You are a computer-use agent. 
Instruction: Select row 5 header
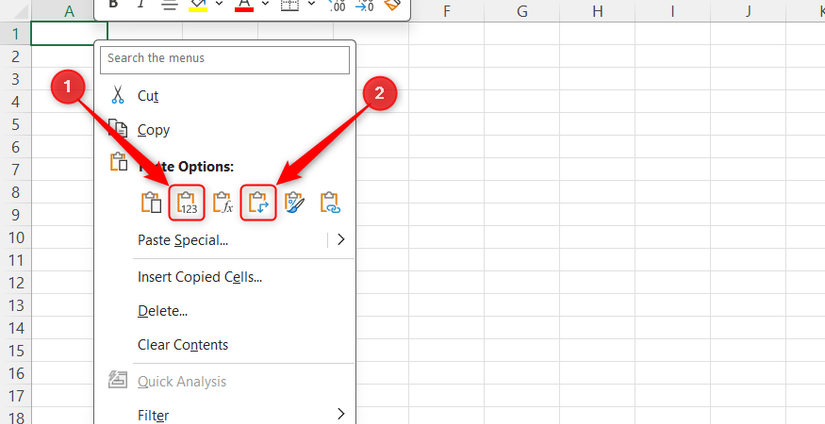[x=15, y=124]
